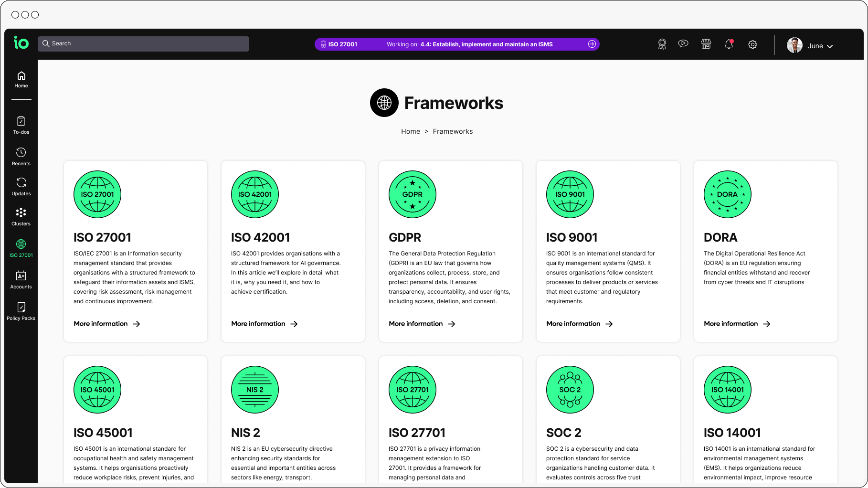The image size is (868, 488).
Task: Click the ISO 45001 card title
Action: click(103, 433)
